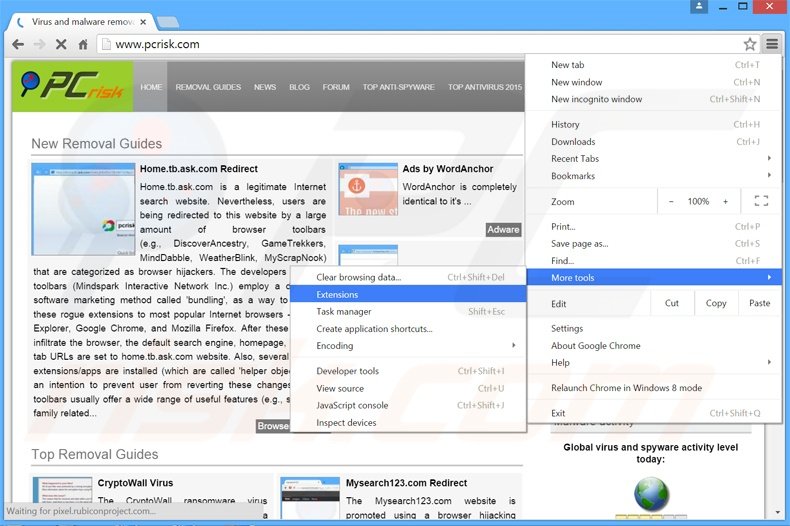This screenshot has height=526, width=790.
Task: Open the Chrome hamburger menu icon
Action: pos(772,44)
